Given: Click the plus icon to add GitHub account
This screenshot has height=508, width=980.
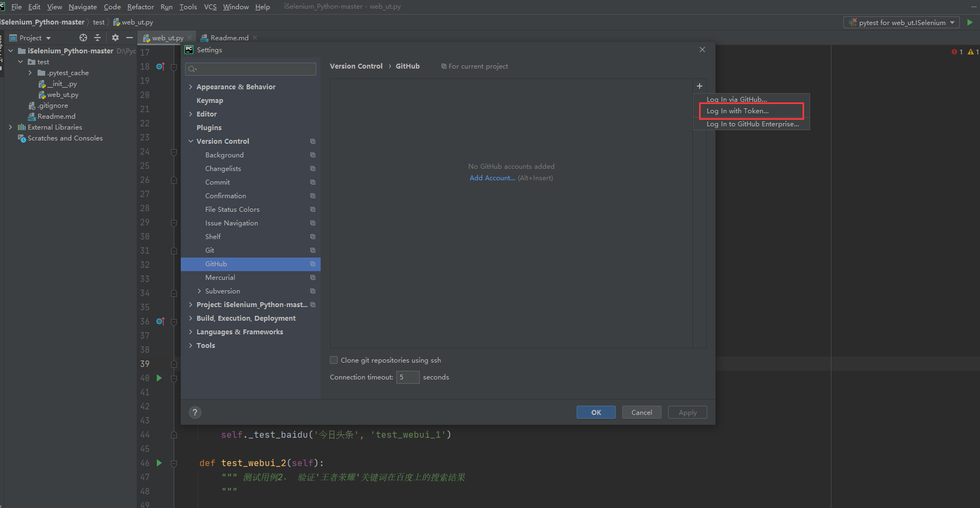Looking at the screenshot, I should (700, 86).
